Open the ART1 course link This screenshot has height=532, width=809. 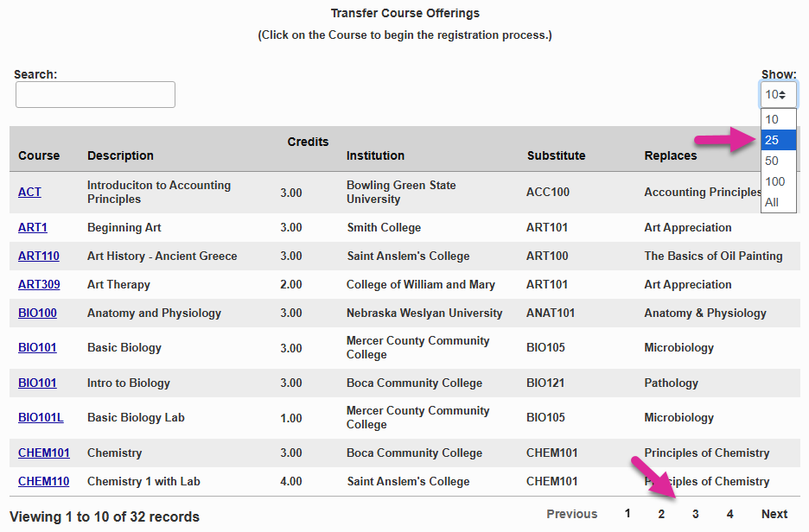[33, 227]
